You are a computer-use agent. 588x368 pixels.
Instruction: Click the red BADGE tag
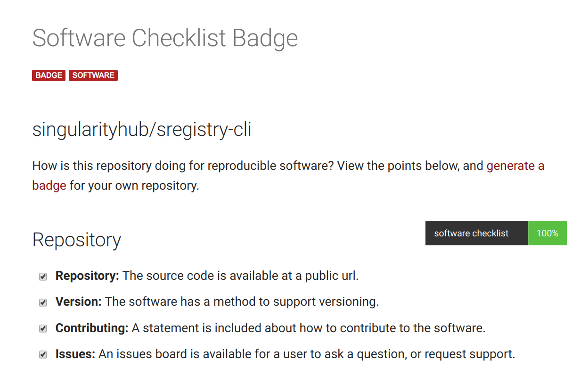(49, 75)
